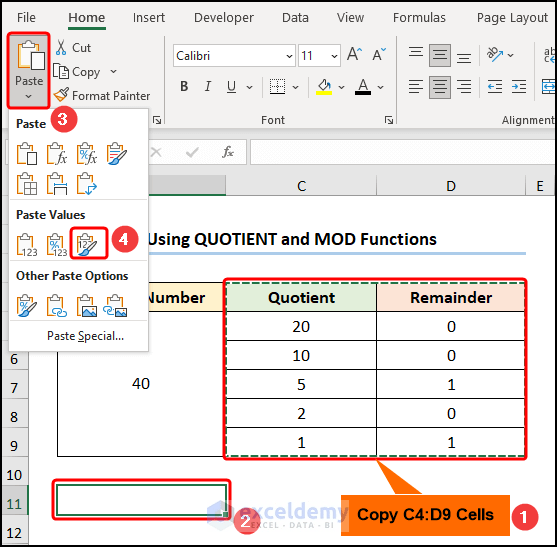Open the File tab

[26, 17]
